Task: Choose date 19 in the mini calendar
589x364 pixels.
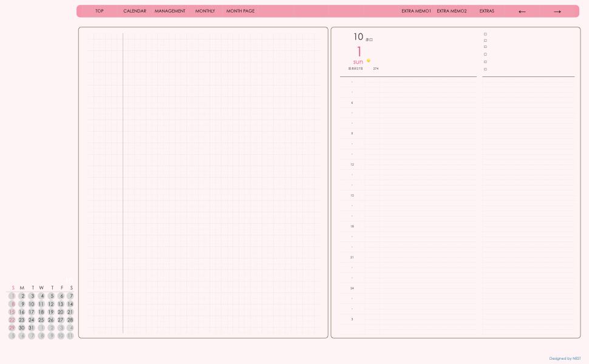Action: pos(51,312)
